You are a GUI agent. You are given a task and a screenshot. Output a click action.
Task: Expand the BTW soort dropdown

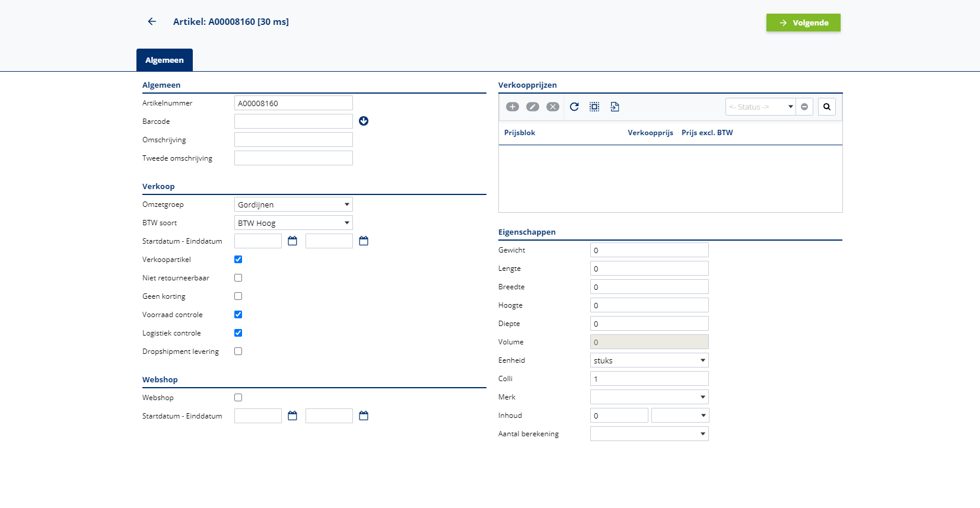[293, 223]
